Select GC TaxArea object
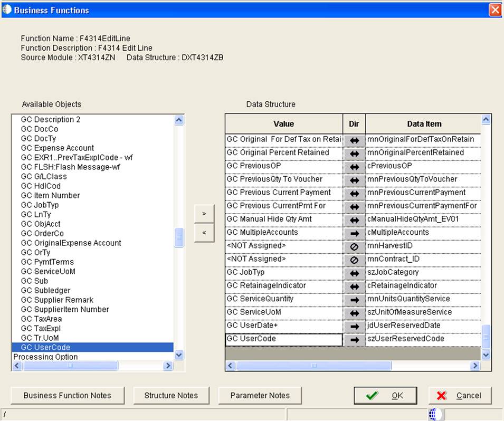504x421 pixels. point(42,319)
